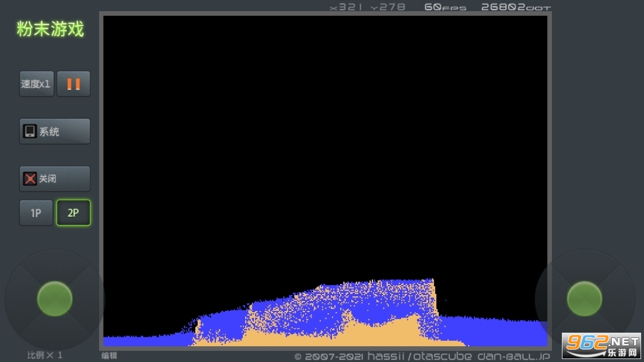The image size is (644, 362).
Task: Click the 26802 dot counter
Action: tap(516, 8)
